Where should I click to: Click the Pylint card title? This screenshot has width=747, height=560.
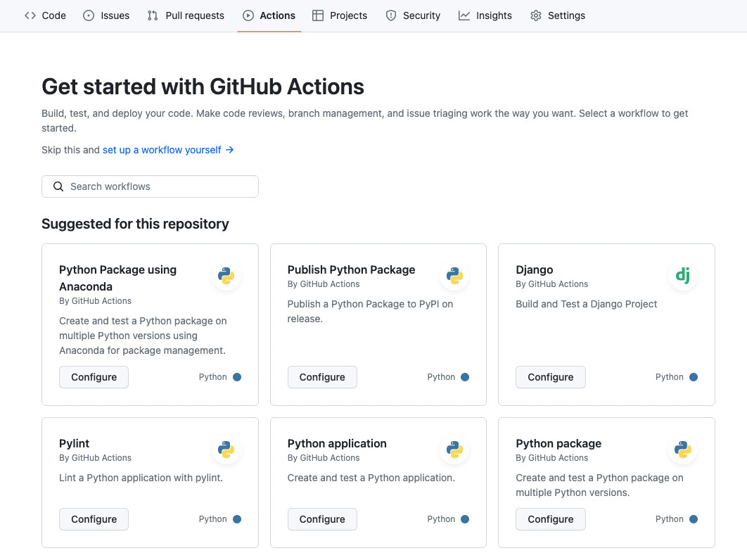pos(74,443)
